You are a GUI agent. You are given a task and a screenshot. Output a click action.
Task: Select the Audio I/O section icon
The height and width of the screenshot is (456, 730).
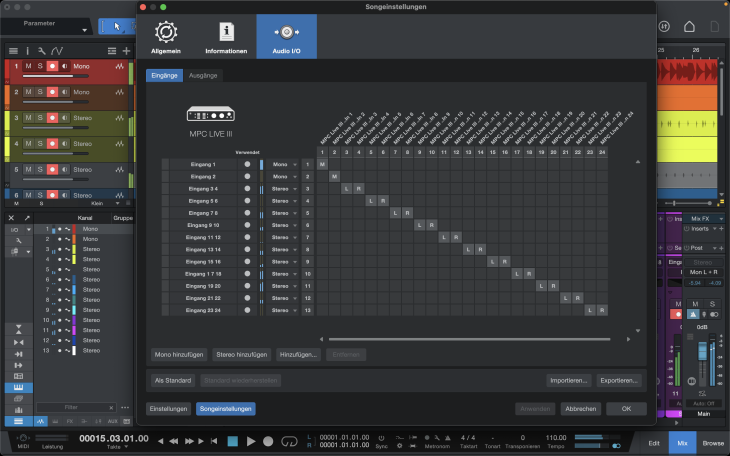coord(286,36)
